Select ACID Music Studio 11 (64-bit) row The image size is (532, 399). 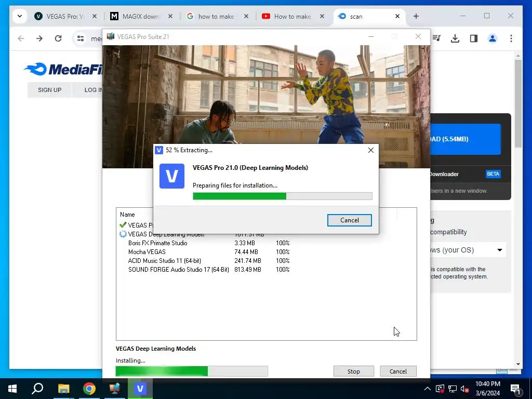[209, 261]
